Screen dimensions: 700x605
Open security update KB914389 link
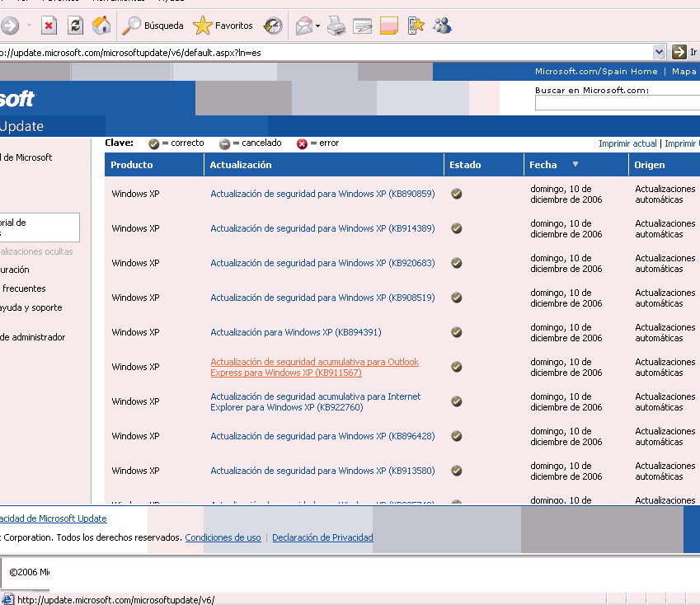click(x=322, y=228)
